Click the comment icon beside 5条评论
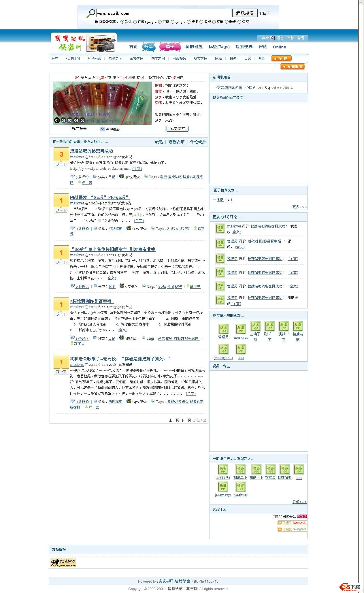 [x=72, y=176]
